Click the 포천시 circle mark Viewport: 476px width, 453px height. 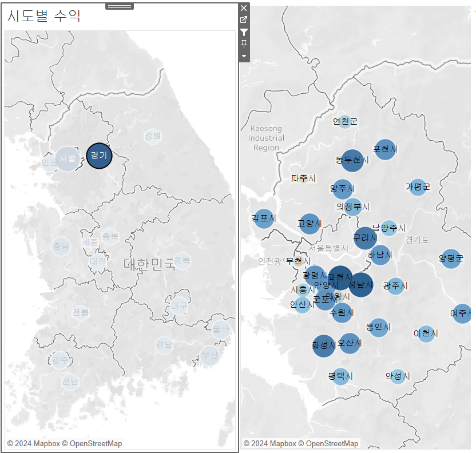coord(385,149)
